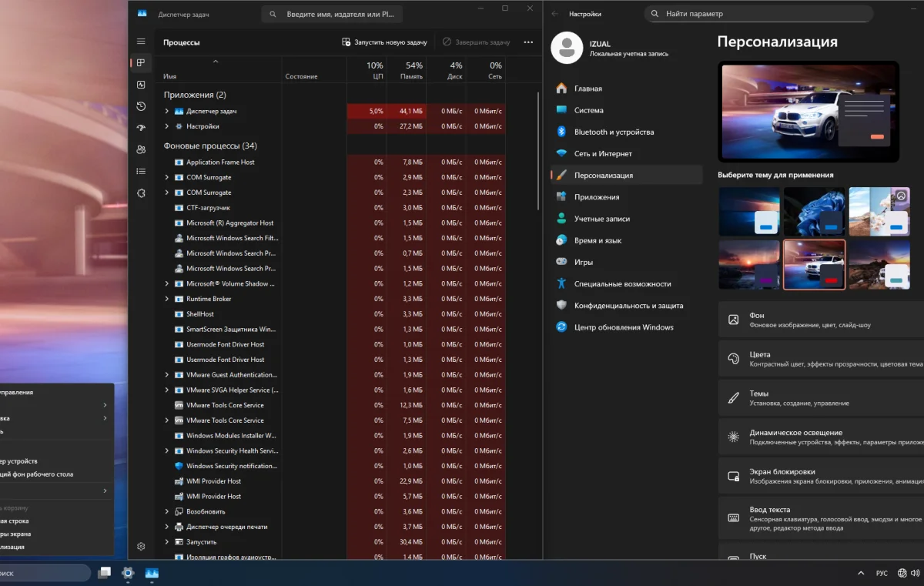The width and height of the screenshot is (924, 586).
Task: Select the sunset theme thumbnail
Action: pyautogui.click(x=749, y=264)
